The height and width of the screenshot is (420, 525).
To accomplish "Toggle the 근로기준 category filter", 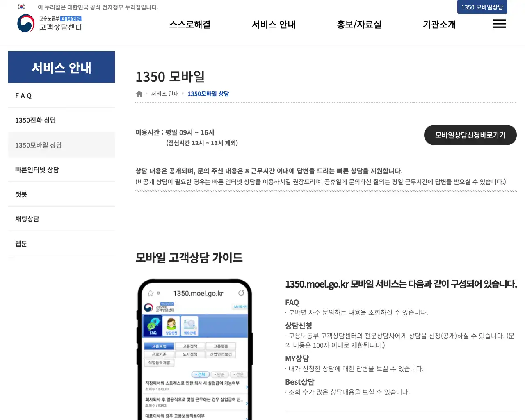I will click(159, 354).
